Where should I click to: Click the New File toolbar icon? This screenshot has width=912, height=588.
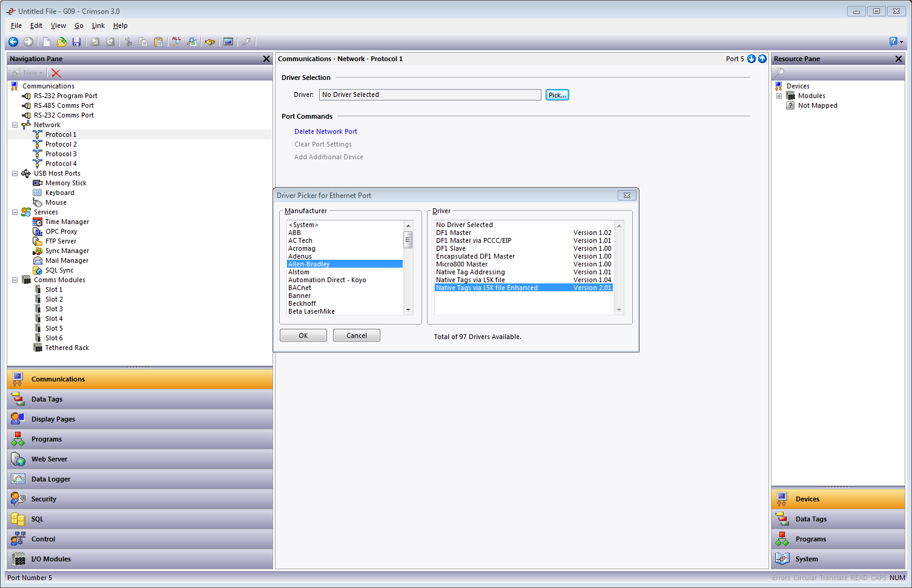click(47, 42)
